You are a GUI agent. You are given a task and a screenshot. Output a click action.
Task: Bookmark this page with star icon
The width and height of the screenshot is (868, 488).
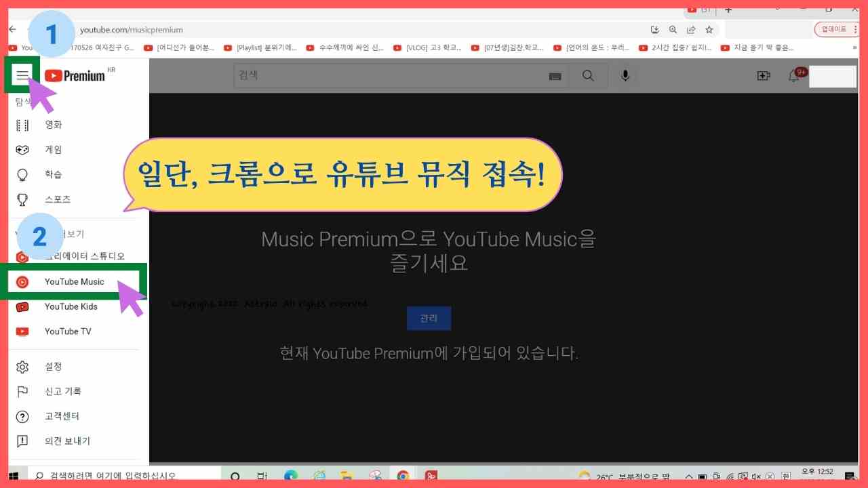point(709,30)
